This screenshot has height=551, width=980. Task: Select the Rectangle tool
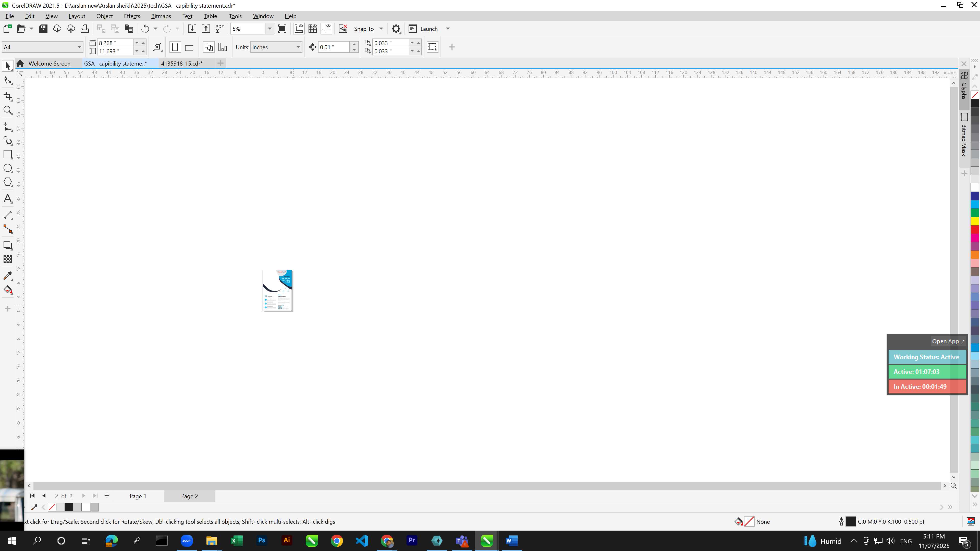pyautogui.click(x=8, y=154)
